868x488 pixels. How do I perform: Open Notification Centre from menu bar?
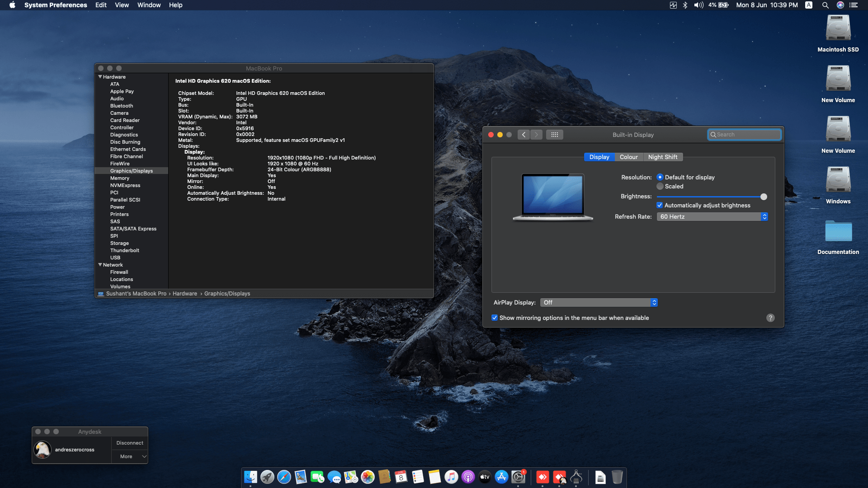pyautogui.click(x=854, y=5)
